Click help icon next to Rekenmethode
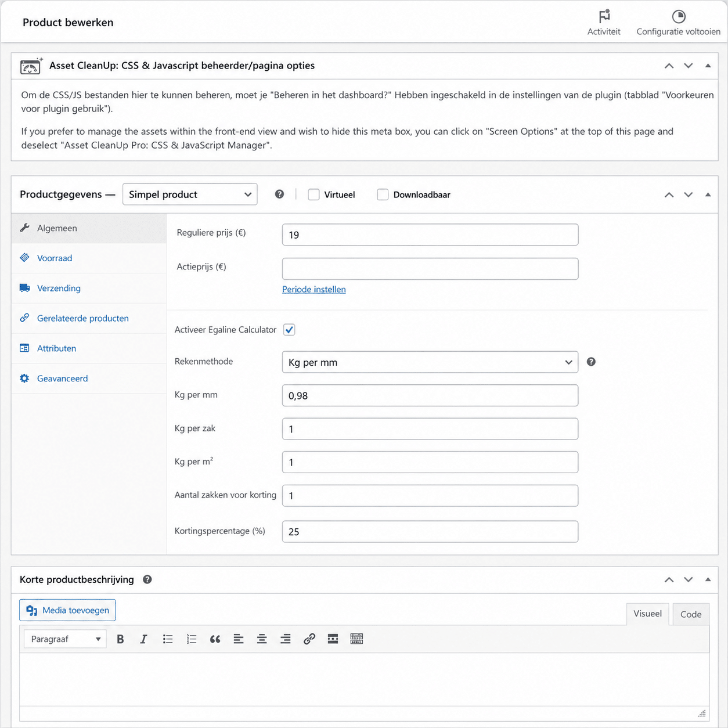 click(x=591, y=362)
